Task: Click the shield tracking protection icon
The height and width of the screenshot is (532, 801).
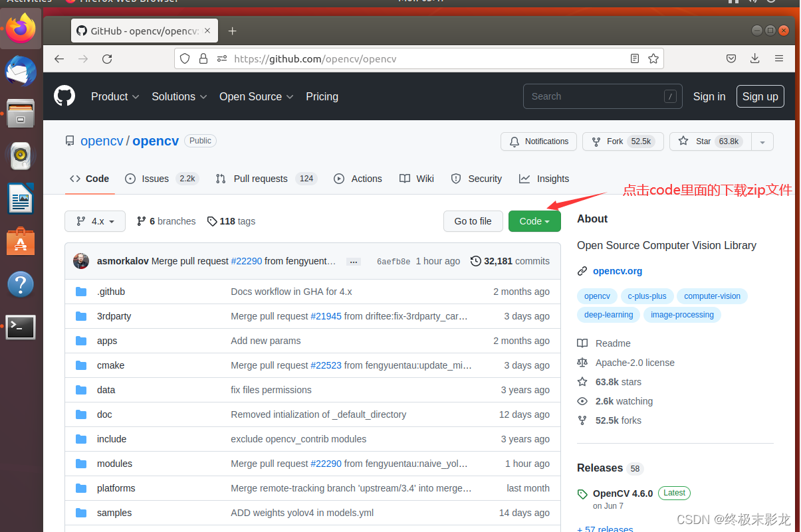Action: [x=185, y=58]
